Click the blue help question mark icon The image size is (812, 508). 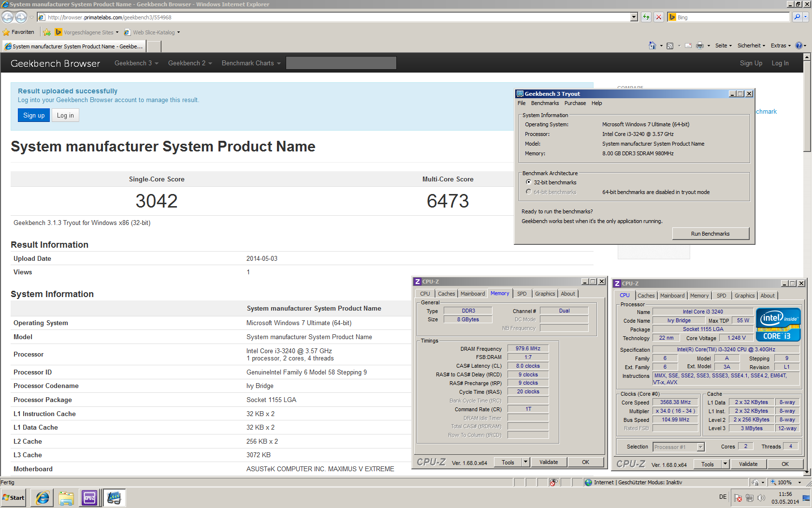(x=799, y=45)
